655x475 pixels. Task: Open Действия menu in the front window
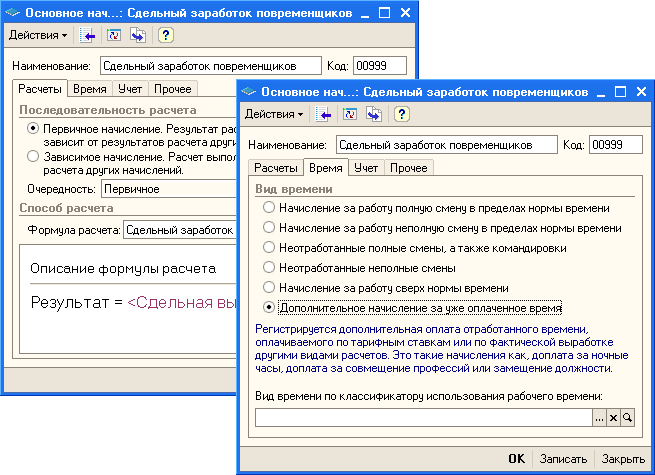pos(274,114)
